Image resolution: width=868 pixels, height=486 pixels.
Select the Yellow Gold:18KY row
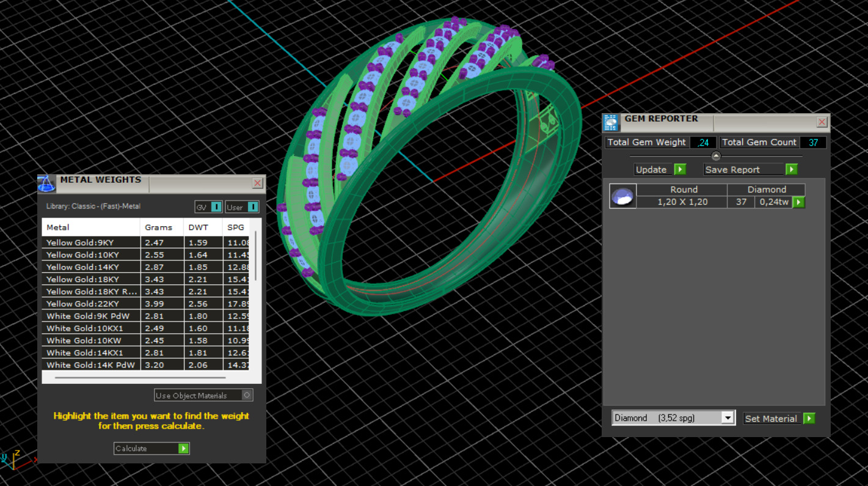(145, 279)
